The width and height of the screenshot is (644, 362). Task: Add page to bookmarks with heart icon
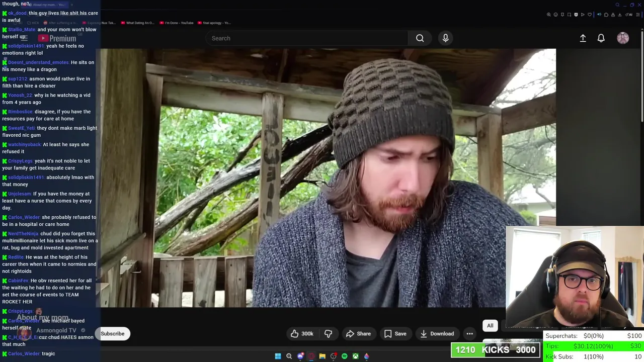[x=590, y=15]
